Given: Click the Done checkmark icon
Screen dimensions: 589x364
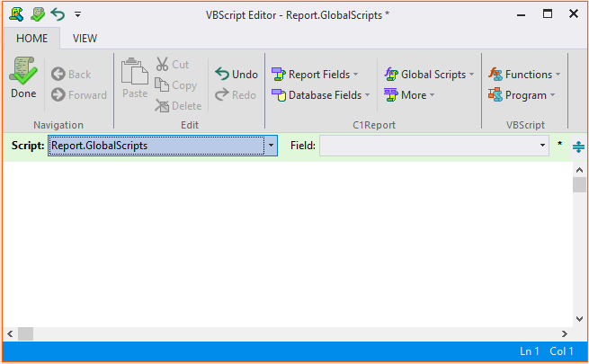Looking at the screenshot, I should (23, 70).
